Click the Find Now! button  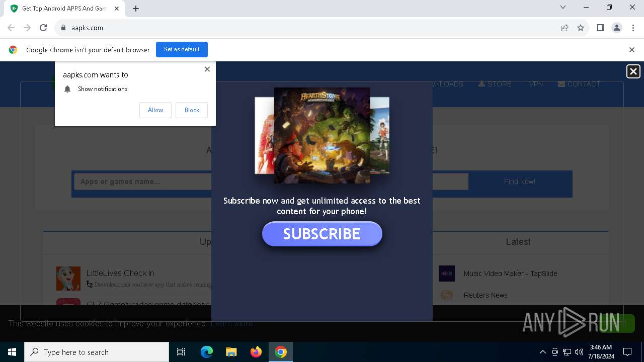[520, 182]
